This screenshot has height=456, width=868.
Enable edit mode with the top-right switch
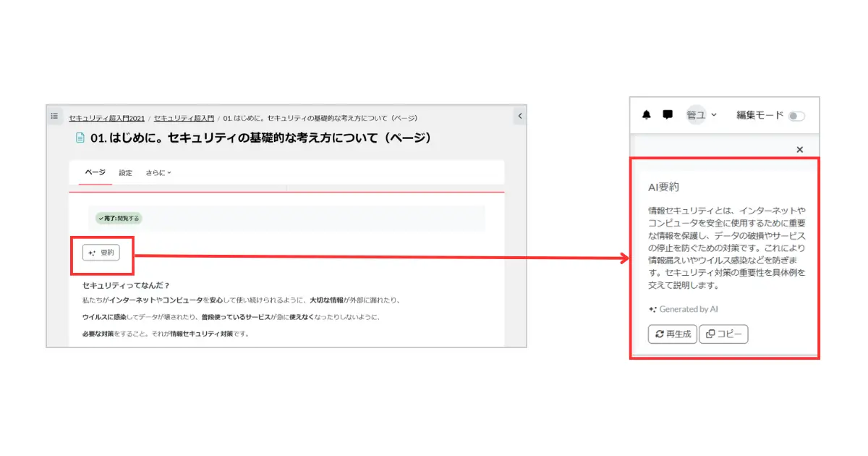point(798,116)
